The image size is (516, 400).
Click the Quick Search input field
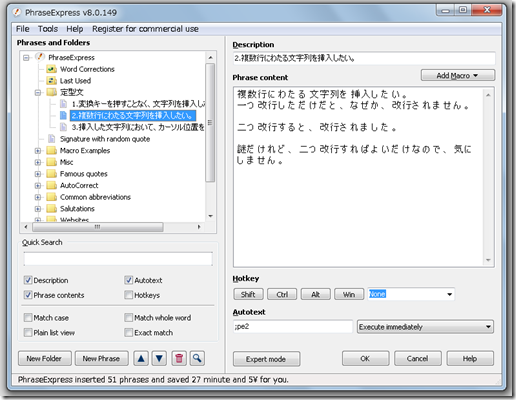[x=118, y=259]
